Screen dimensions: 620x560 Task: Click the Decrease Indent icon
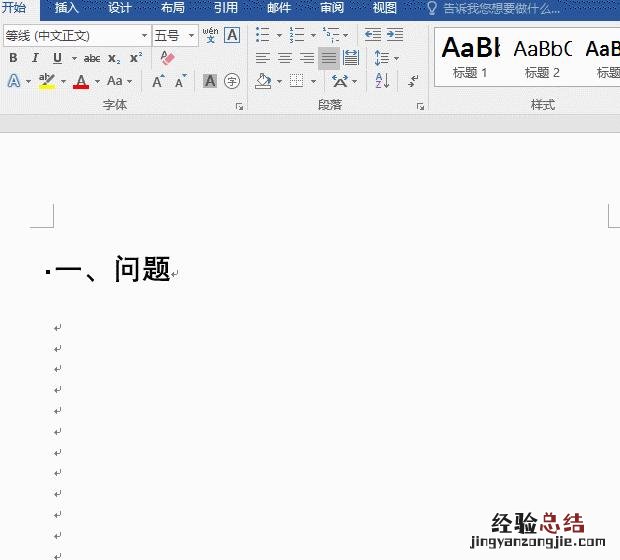tap(372, 34)
